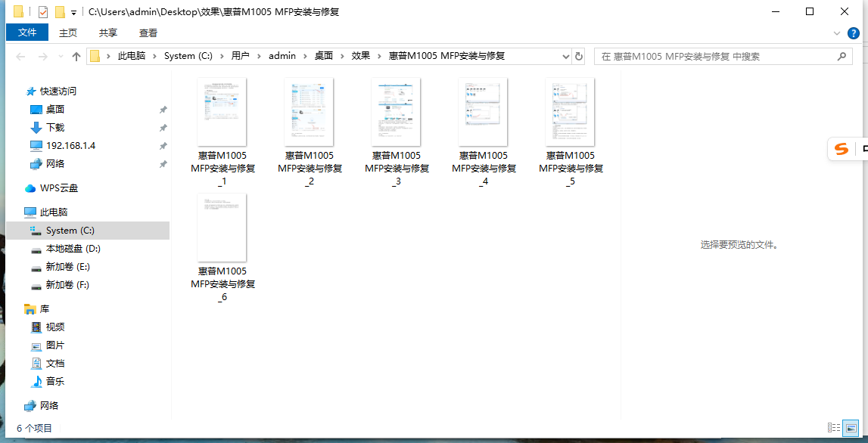The image size is (868, 443).
Task: Select file 惠普M1005 MFP安装与修复_6 thumbnail
Action: tap(222, 228)
